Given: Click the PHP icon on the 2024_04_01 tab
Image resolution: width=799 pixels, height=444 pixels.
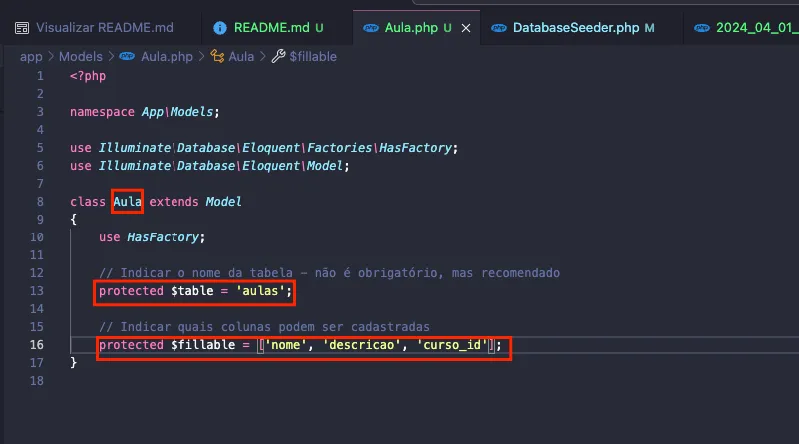Looking at the screenshot, I should 702,28.
